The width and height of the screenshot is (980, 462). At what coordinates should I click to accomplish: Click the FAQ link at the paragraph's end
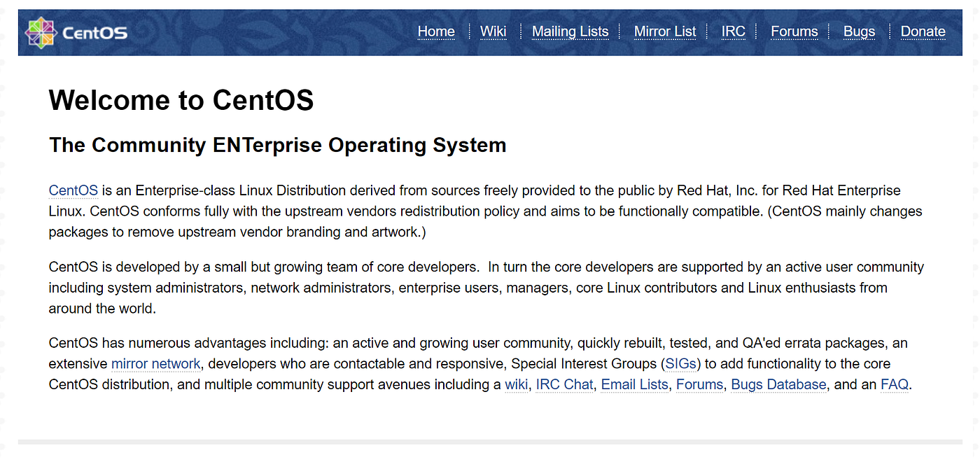click(895, 384)
